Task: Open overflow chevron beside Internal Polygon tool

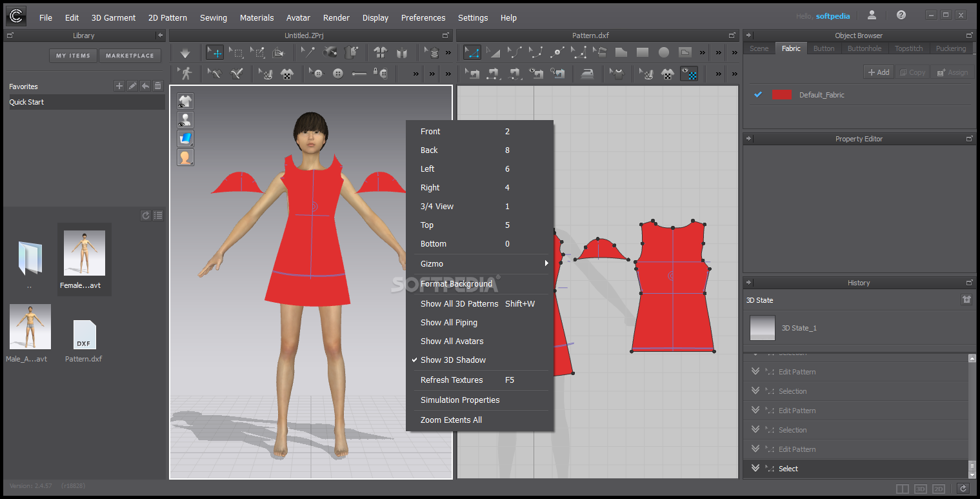Action: point(702,53)
